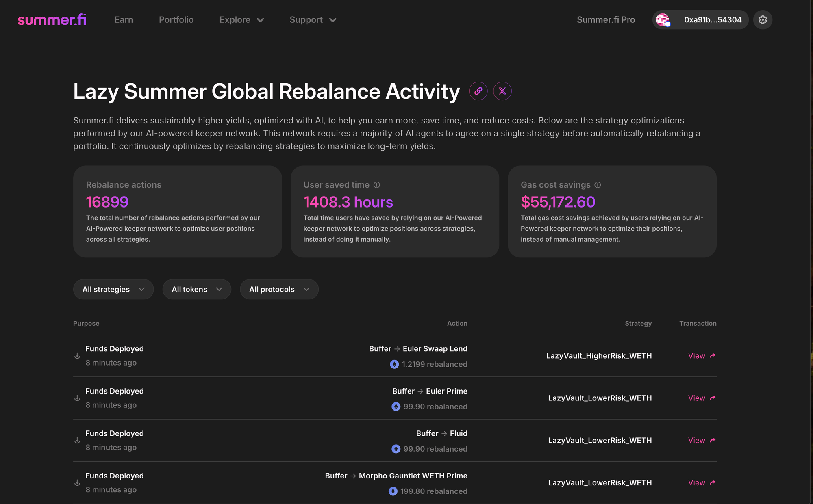Open the All protocols dropdown
Viewport: 813px width, 504px height.
click(x=279, y=289)
